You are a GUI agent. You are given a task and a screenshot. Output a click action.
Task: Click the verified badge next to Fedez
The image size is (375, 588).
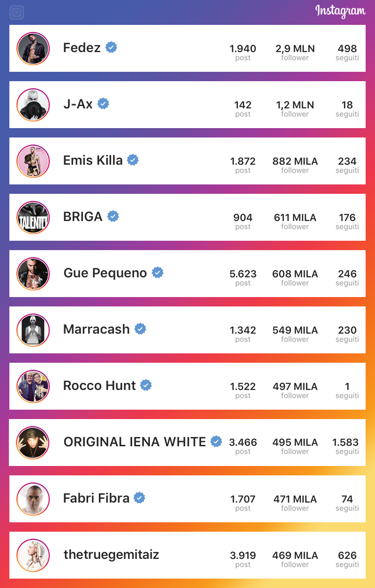[111, 47]
